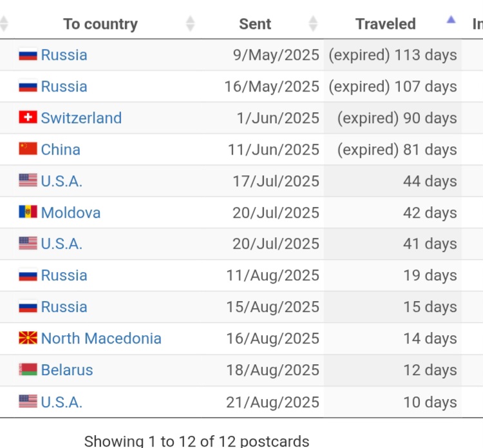Open the Russia link sent 15/Aug/2025
The height and width of the screenshot is (448, 483).
tap(64, 307)
